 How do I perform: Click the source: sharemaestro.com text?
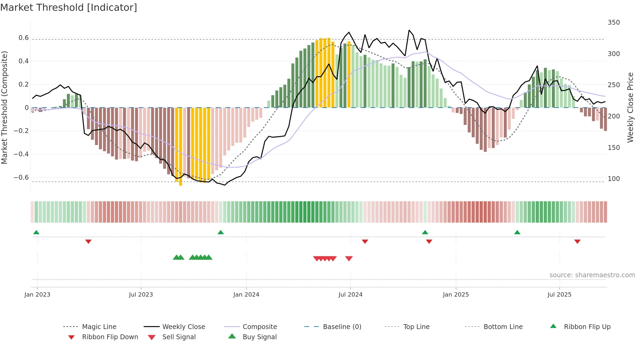coord(592,275)
